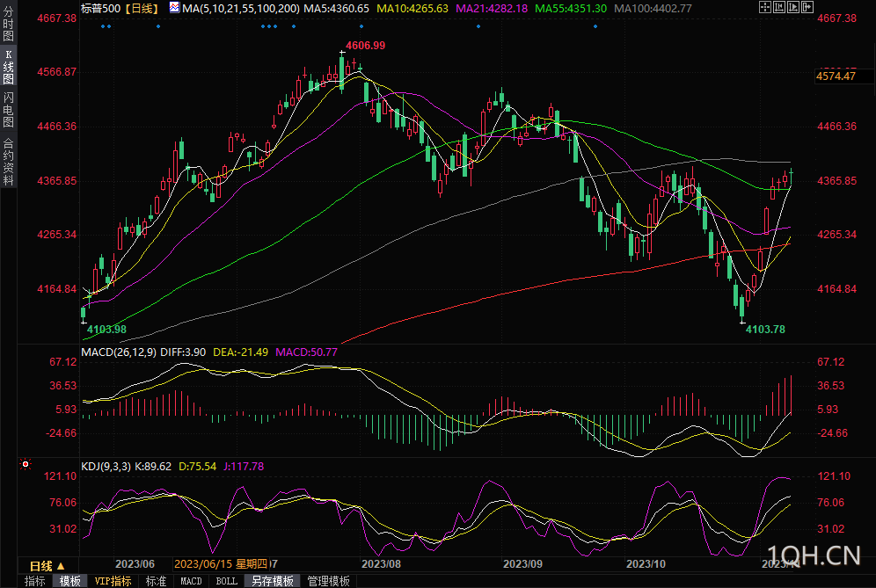Select the 指标 bottom tab
This screenshot has height=588, width=876.
coord(35,581)
